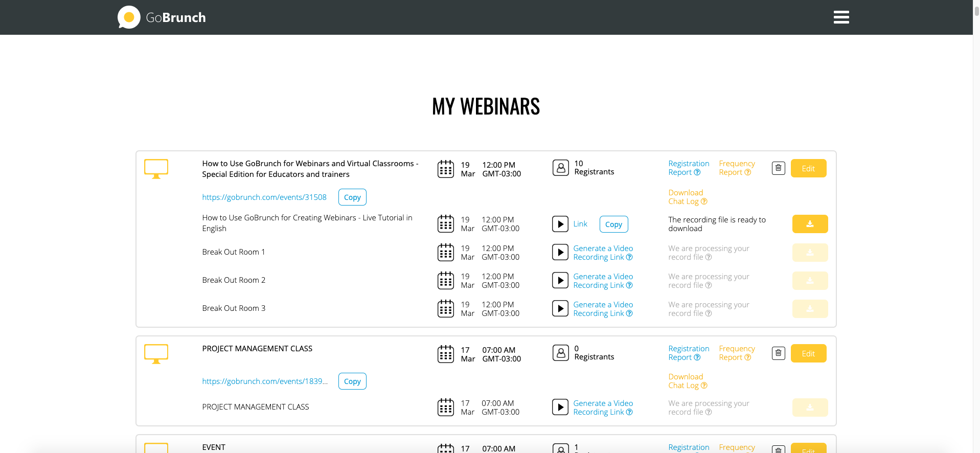Click the calendar icon beside 10 Registrants row
980x453 pixels.
[446, 169]
